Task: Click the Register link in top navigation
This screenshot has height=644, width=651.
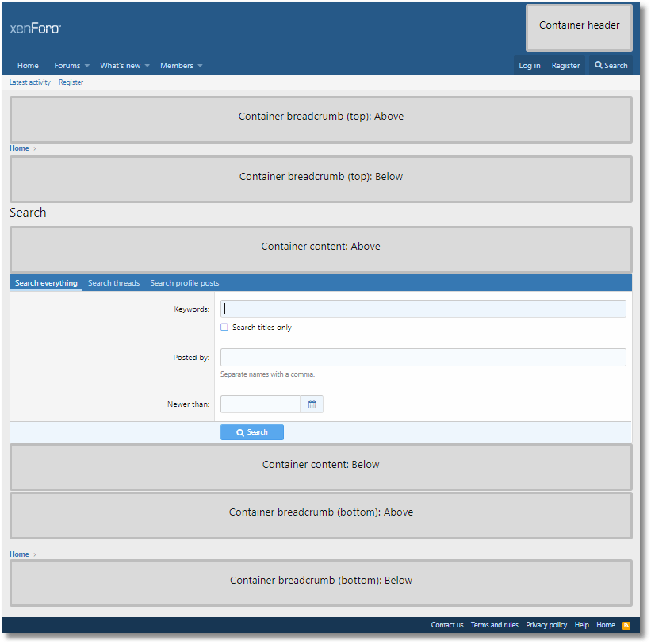Action: 565,66
